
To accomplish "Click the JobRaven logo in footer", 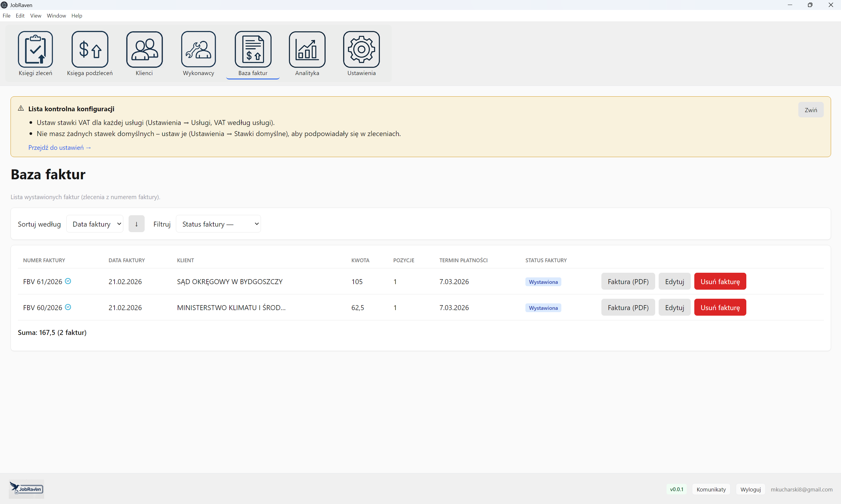I will point(27,489).
